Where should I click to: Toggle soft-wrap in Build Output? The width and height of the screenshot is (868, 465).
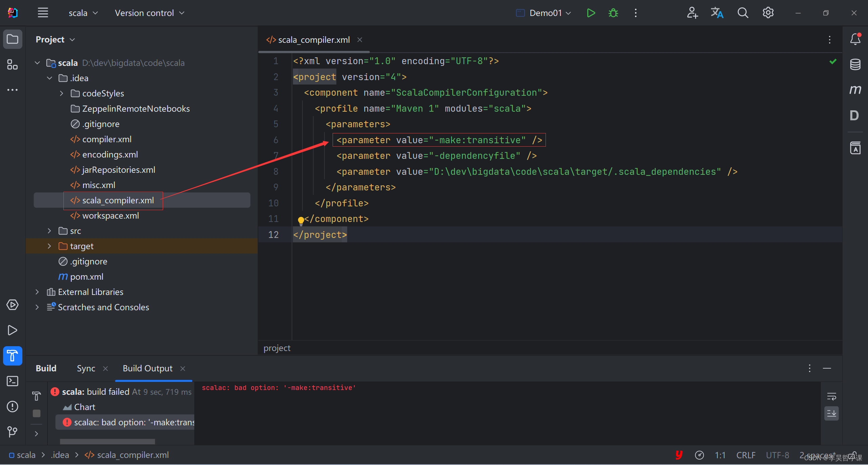click(831, 396)
